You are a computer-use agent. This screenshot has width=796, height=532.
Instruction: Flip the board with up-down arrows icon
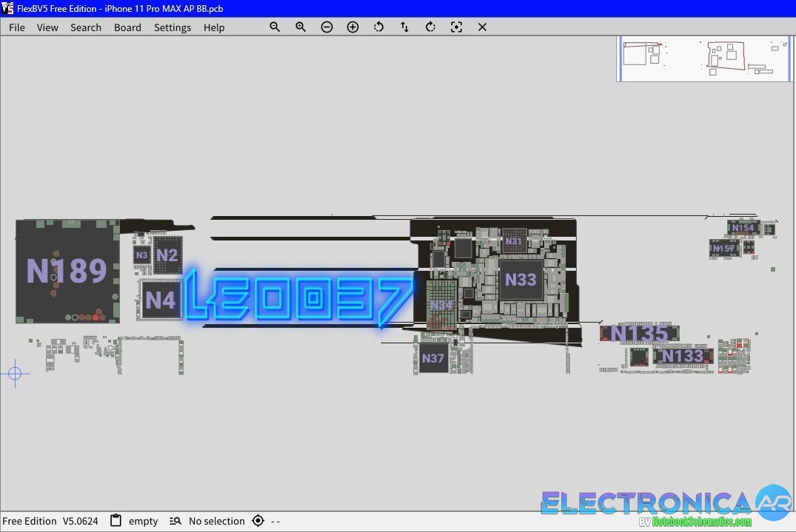[404, 27]
